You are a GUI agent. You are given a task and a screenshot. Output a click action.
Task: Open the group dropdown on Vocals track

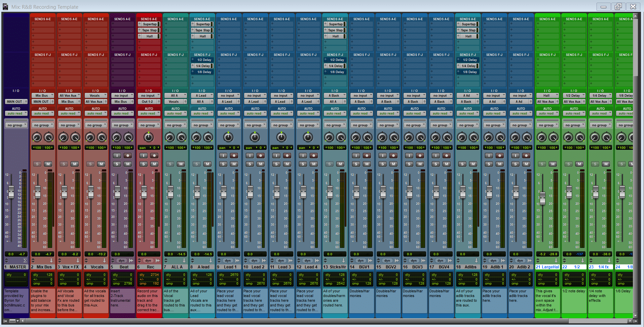(x=96, y=125)
